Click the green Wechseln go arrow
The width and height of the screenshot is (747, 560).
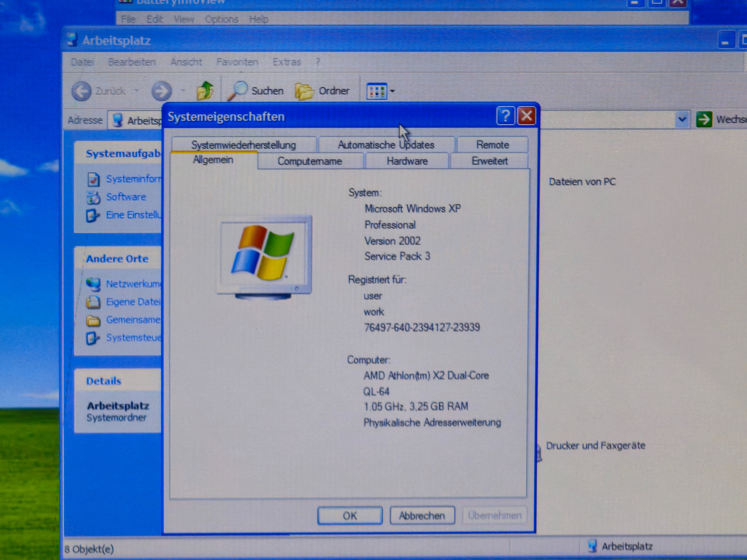point(704,119)
